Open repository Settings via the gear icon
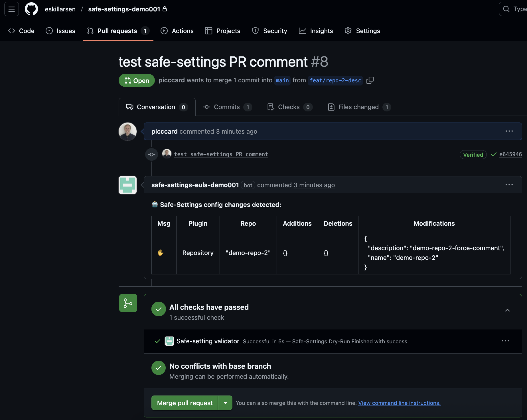 [348, 31]
